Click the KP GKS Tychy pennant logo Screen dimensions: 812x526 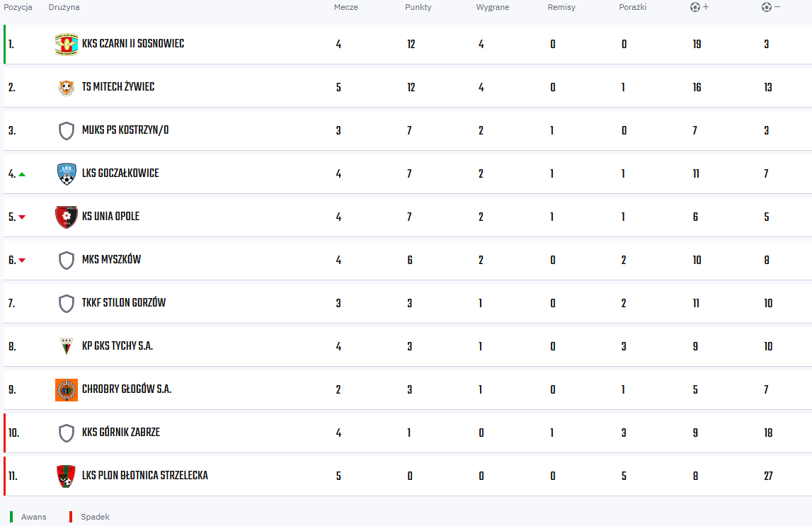pos(67,346)
